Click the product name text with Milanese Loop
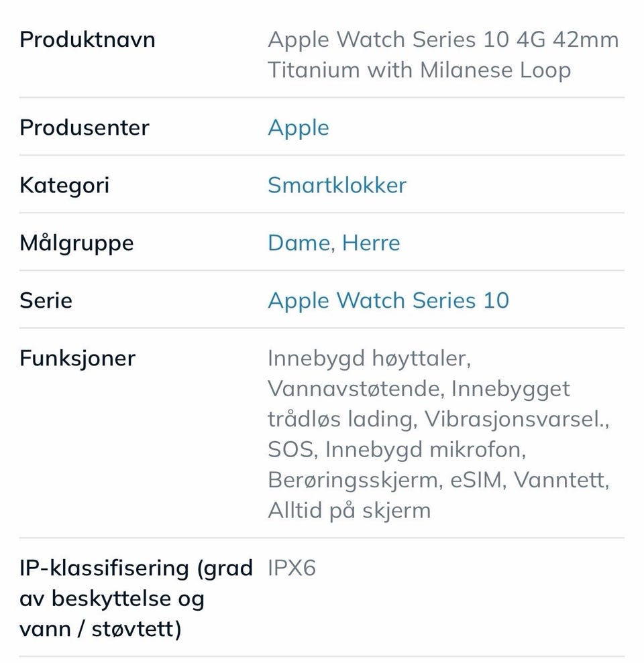Screen dimensions: 644x663 click(443, 55)
